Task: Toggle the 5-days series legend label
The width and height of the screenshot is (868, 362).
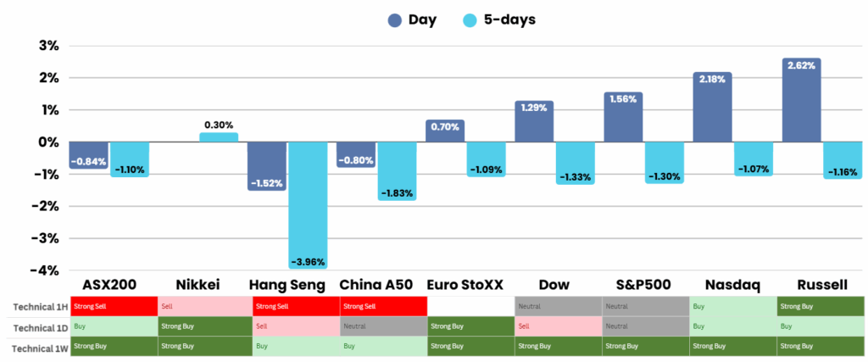Action: 509,20
